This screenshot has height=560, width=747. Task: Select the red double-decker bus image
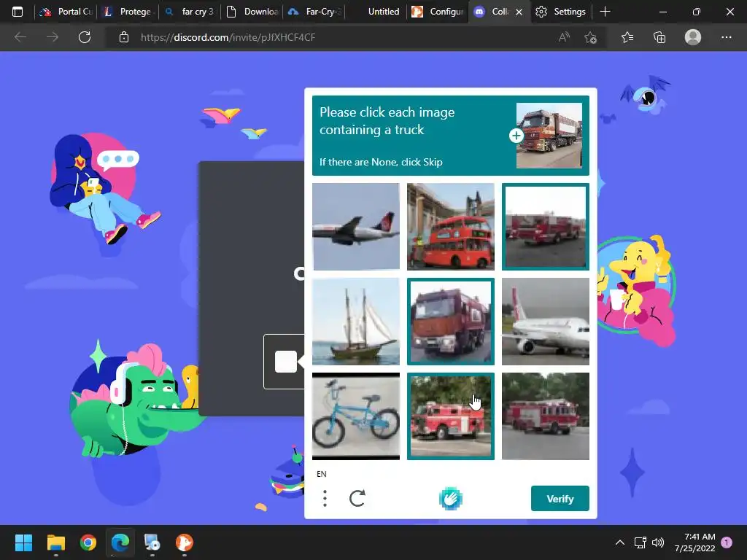tap(451, 227)
